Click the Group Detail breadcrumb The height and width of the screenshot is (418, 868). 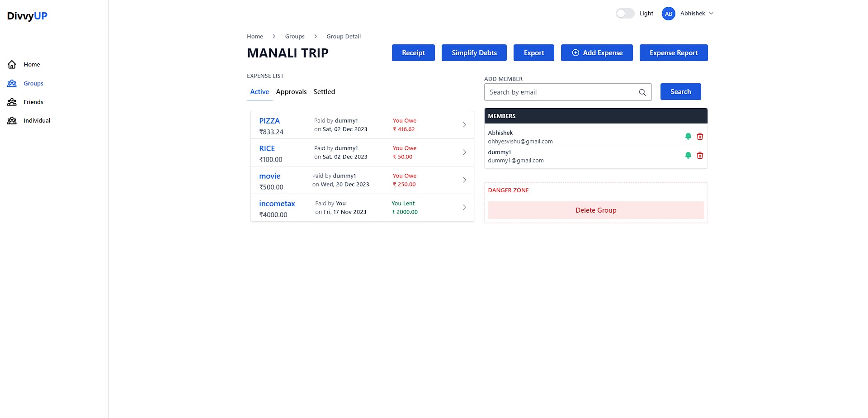tap(344, 37)
